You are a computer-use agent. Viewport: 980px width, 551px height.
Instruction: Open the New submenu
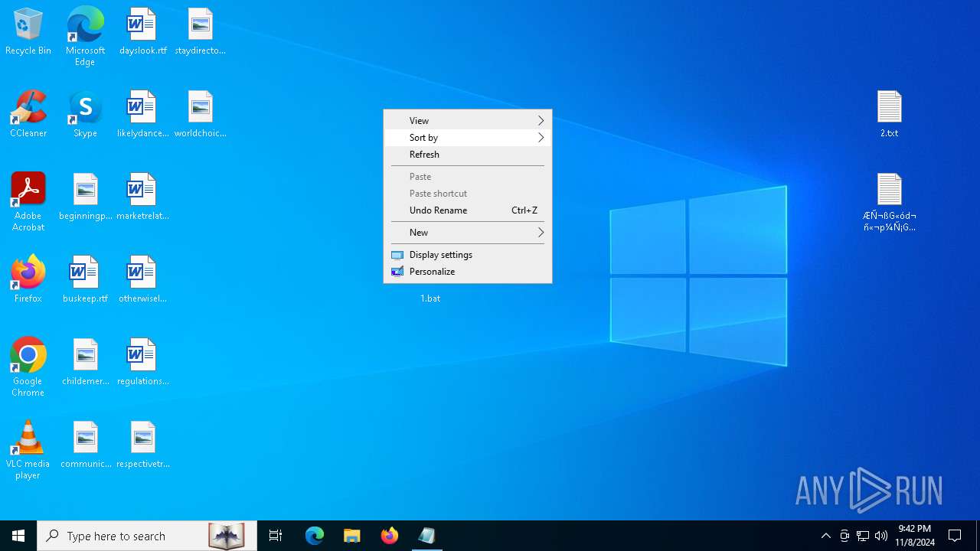coord(468,233)
